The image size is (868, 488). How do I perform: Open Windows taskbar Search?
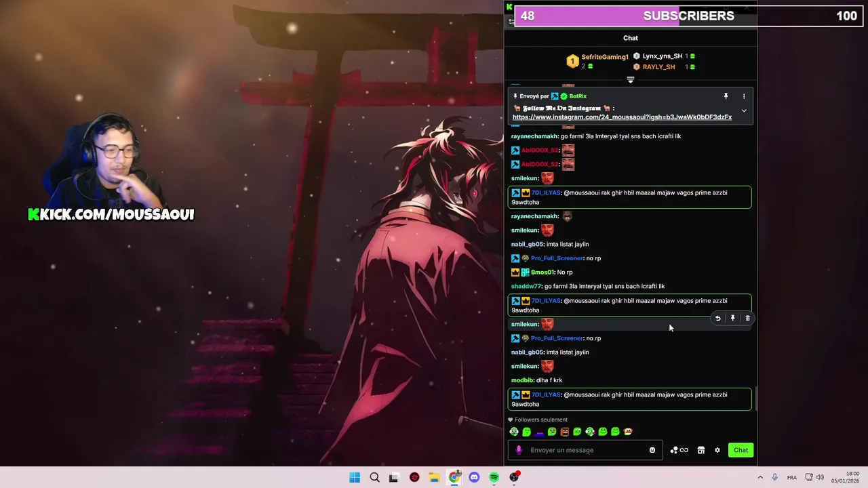pyautogui.click(x=374, y=477)
